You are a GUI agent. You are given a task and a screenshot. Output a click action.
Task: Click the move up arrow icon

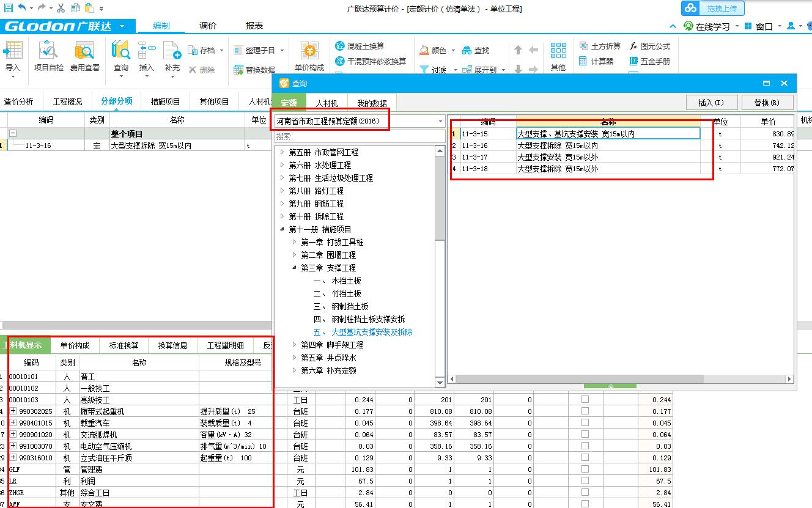click(519, 50)
